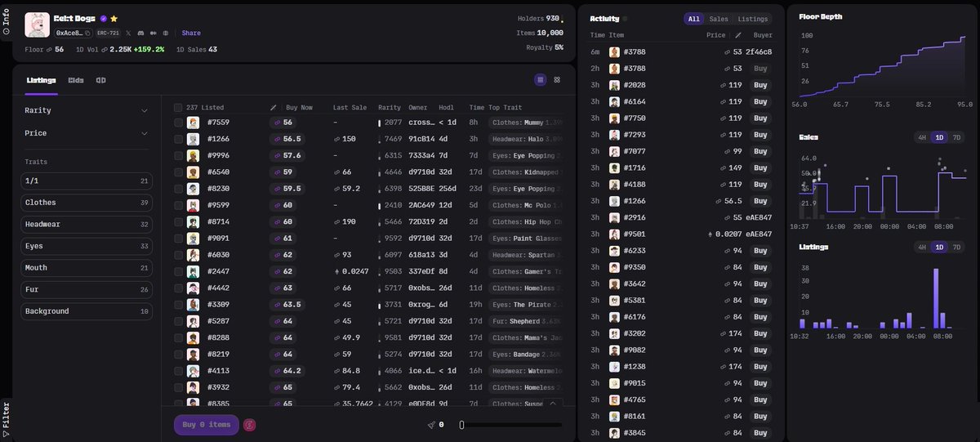Check the box for listing #9996
The height and width of the screenshot is (442, 980).
[x=178, y=155]
